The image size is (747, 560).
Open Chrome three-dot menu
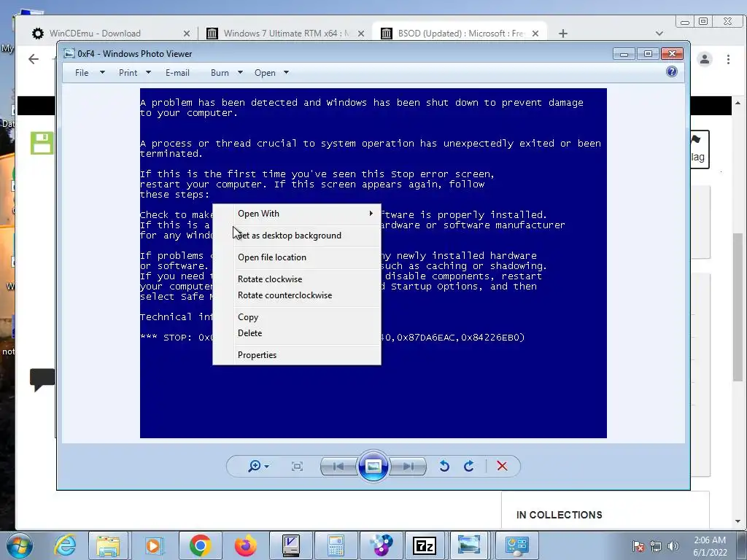coord(728,59)
